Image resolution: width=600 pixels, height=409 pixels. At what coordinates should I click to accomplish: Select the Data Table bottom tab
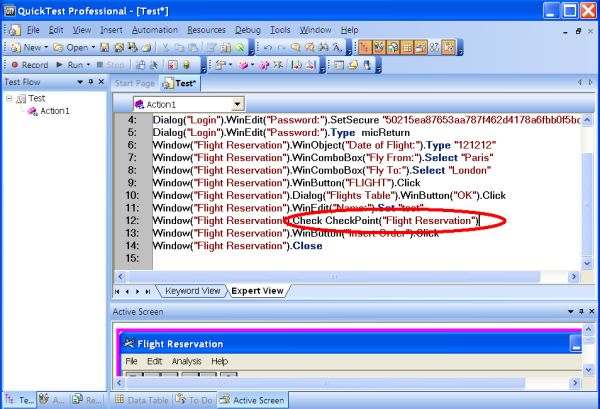click(142, 400)
